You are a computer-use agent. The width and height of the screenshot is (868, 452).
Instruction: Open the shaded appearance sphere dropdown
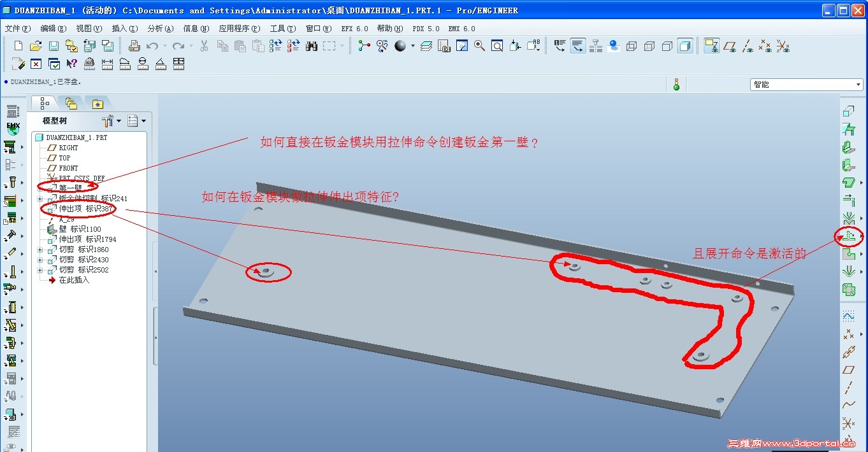[413, 45]
